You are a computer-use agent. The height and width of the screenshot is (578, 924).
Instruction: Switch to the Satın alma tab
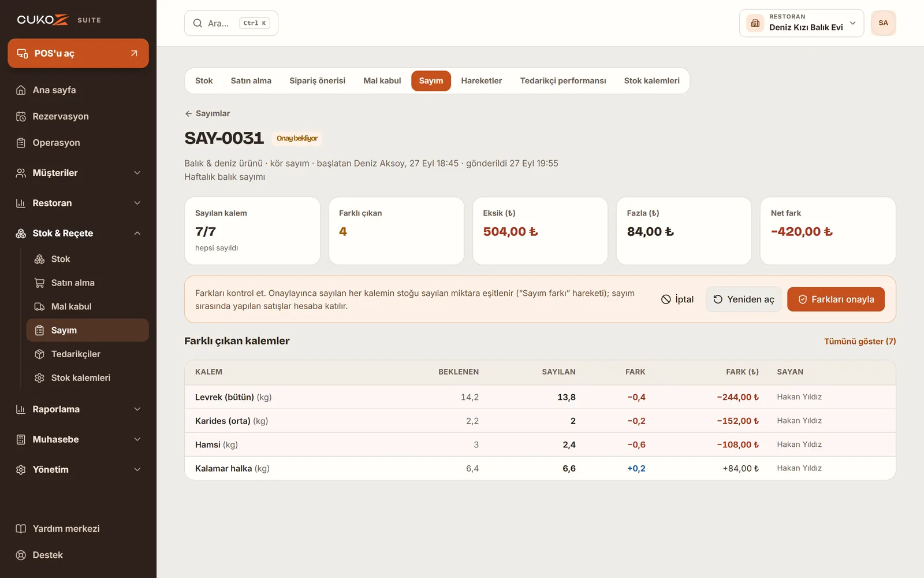point(251,81)
